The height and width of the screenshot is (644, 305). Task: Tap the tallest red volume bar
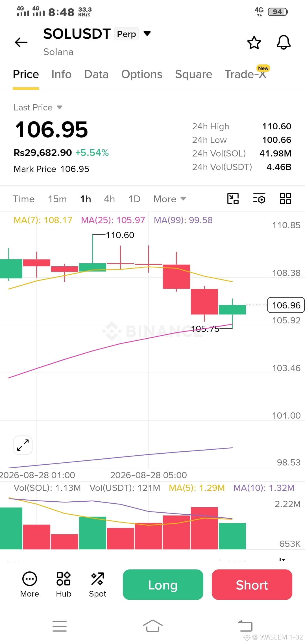[204, 528]
